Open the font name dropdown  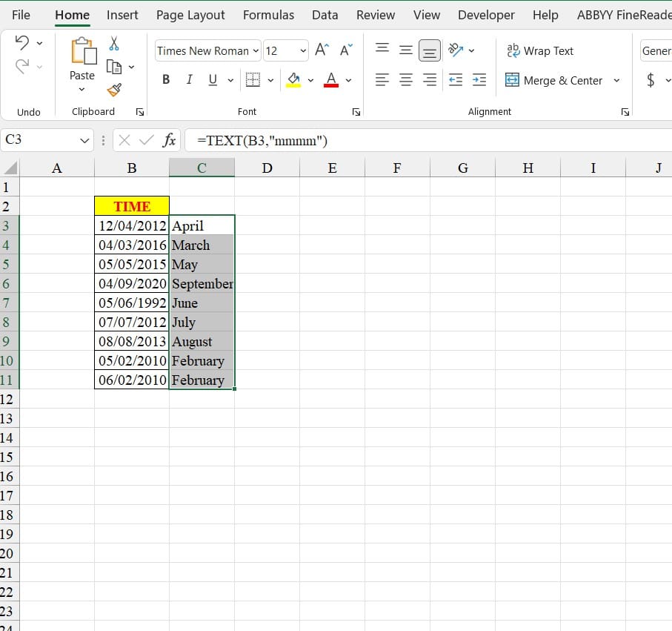tap(256, 50)
